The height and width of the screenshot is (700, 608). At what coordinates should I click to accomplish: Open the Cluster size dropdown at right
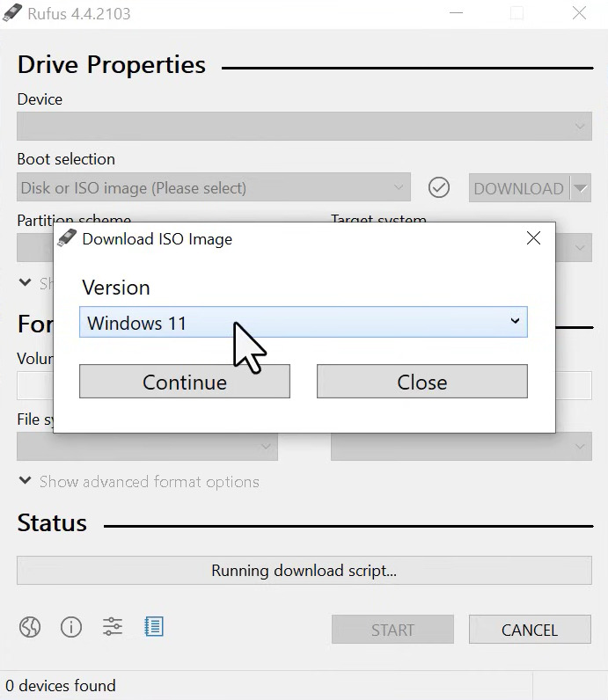pos(461,446)
